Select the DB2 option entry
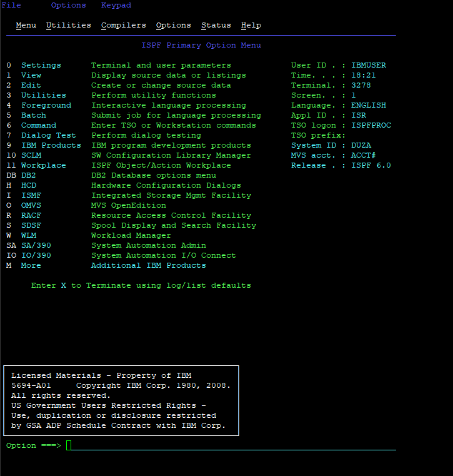 point(29,176)
